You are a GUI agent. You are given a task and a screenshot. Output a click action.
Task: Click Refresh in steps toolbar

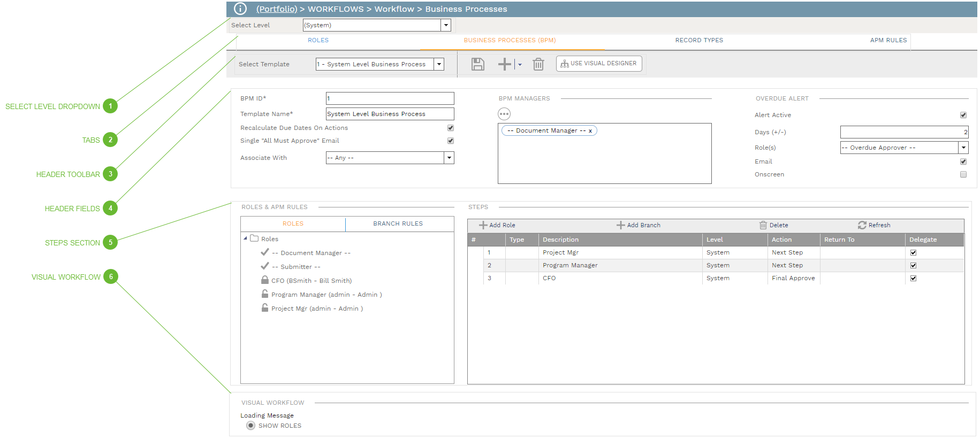point(874,225)
